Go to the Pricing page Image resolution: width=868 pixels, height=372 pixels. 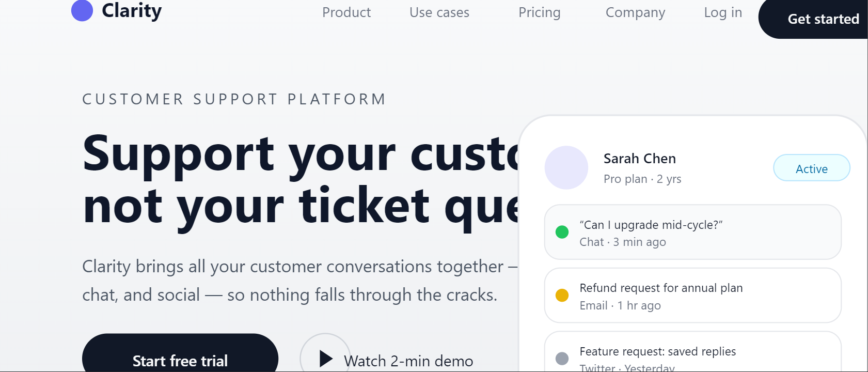539,12
